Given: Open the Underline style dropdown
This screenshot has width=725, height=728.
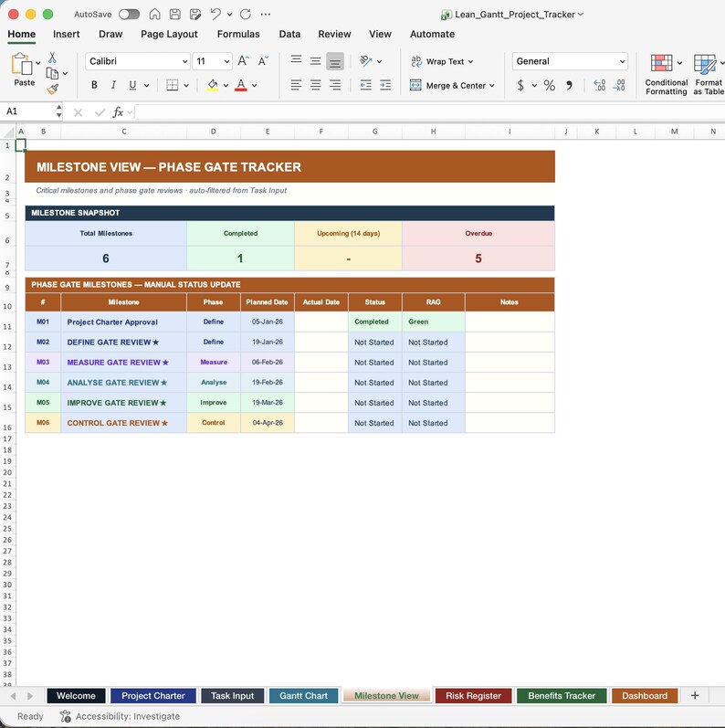Looking at the screenshot, I should point(147,86).
